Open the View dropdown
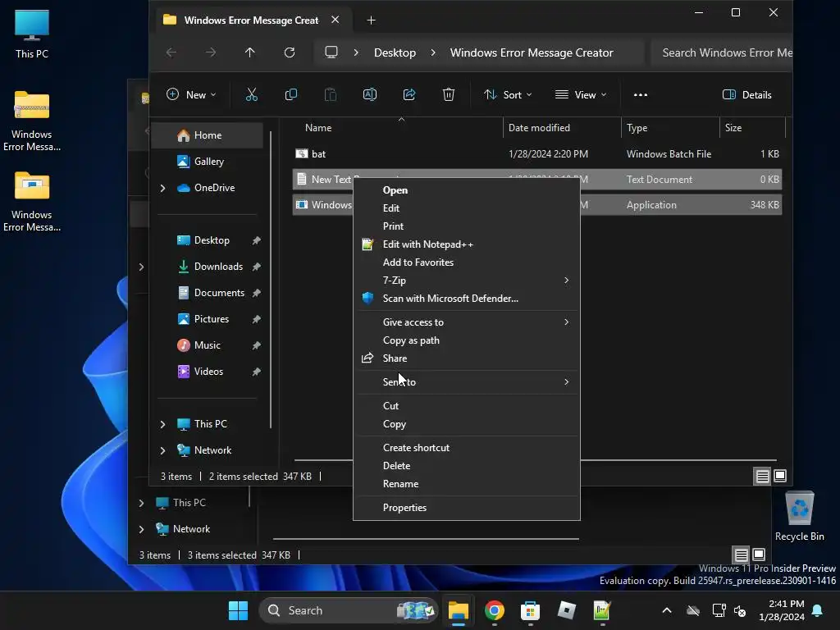The height and width of the screenshot is (630, 840). [582, 95]
